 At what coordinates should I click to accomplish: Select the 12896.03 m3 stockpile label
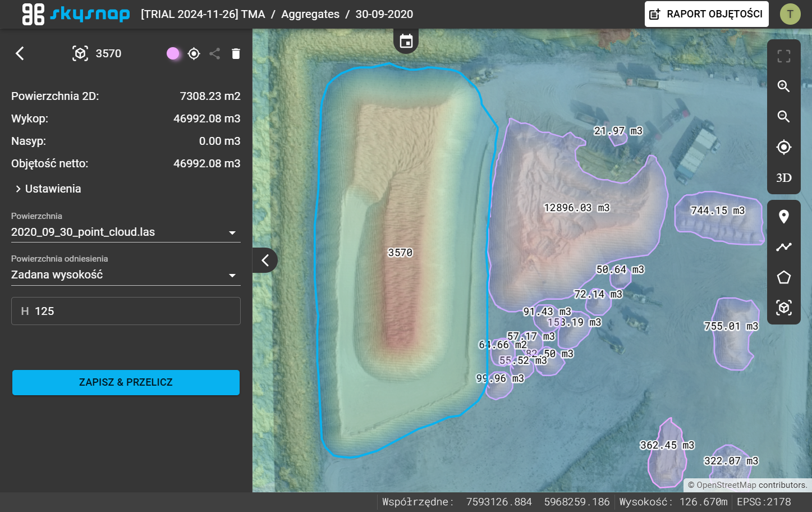point(577,208)
